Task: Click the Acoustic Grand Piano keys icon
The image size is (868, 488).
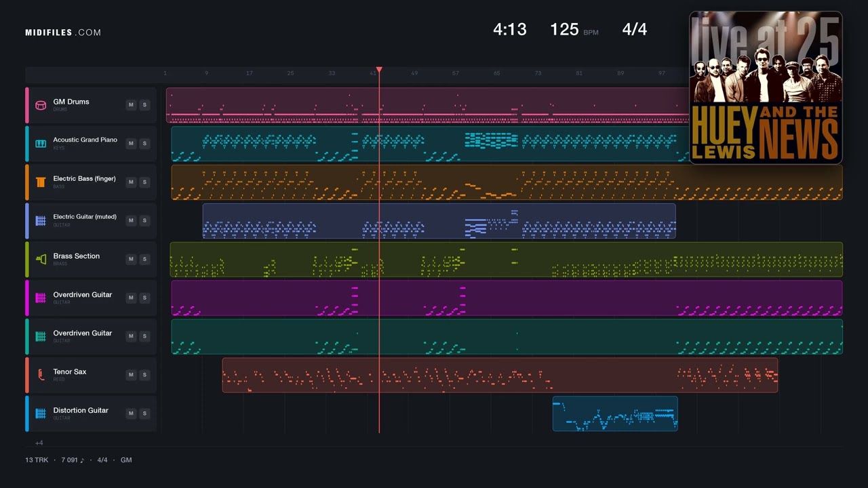Action: tap(41, 144)
